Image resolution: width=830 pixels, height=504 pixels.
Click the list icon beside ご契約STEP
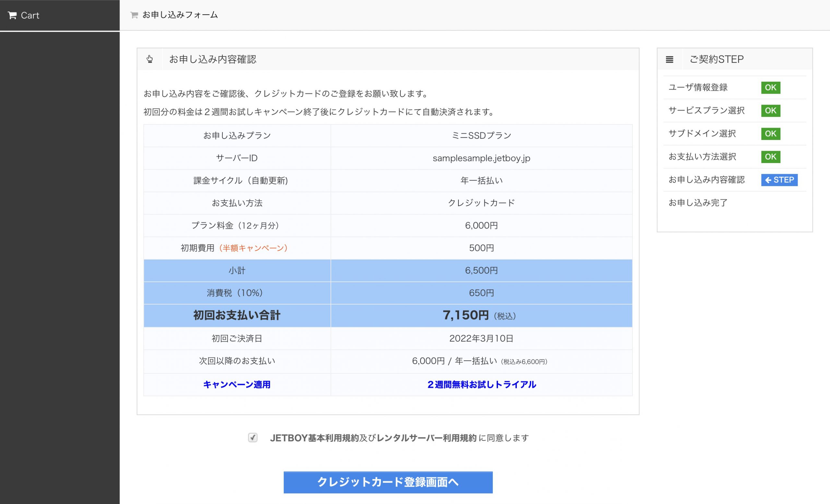pos(669,60)
